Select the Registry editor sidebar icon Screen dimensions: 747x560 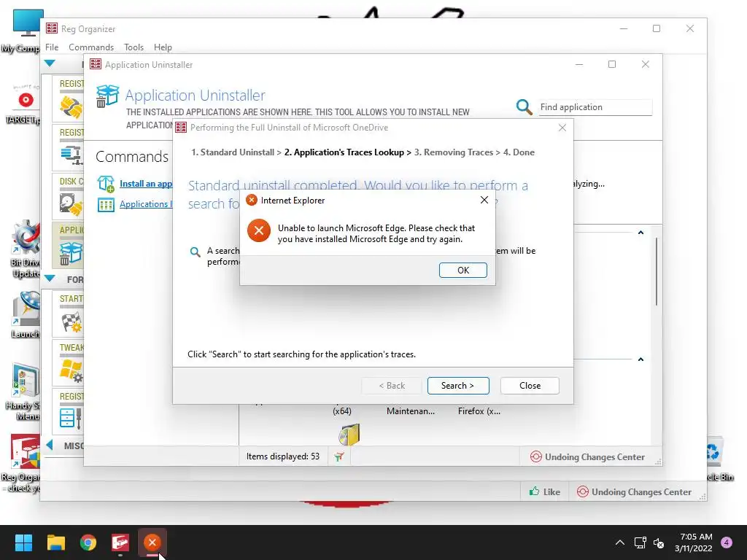[x=71, y=418]
